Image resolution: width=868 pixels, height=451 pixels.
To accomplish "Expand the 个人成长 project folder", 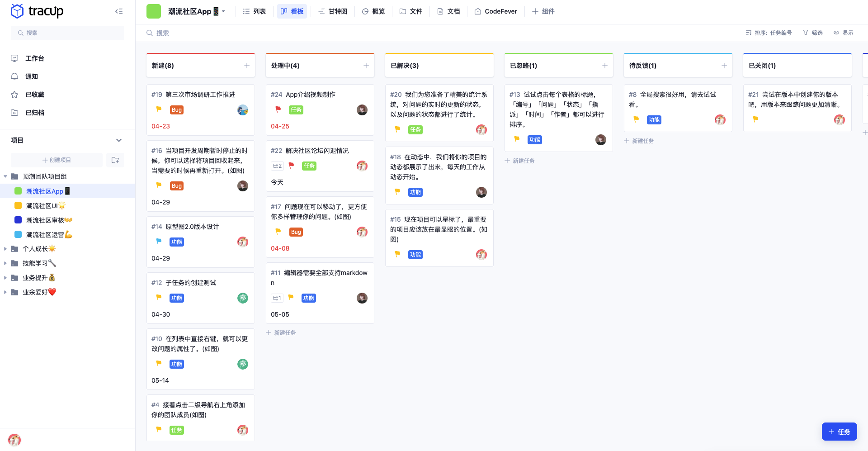I will 5,248.
